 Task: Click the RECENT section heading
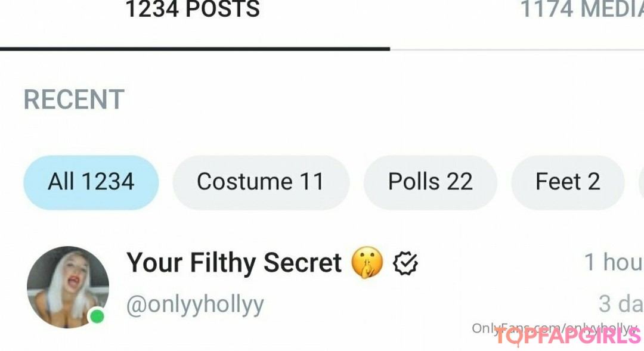click(x=74, y=100)
